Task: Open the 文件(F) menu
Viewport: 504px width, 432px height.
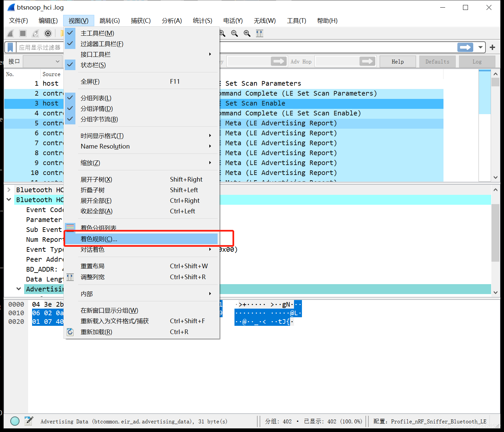Action: tap(19, 21)
